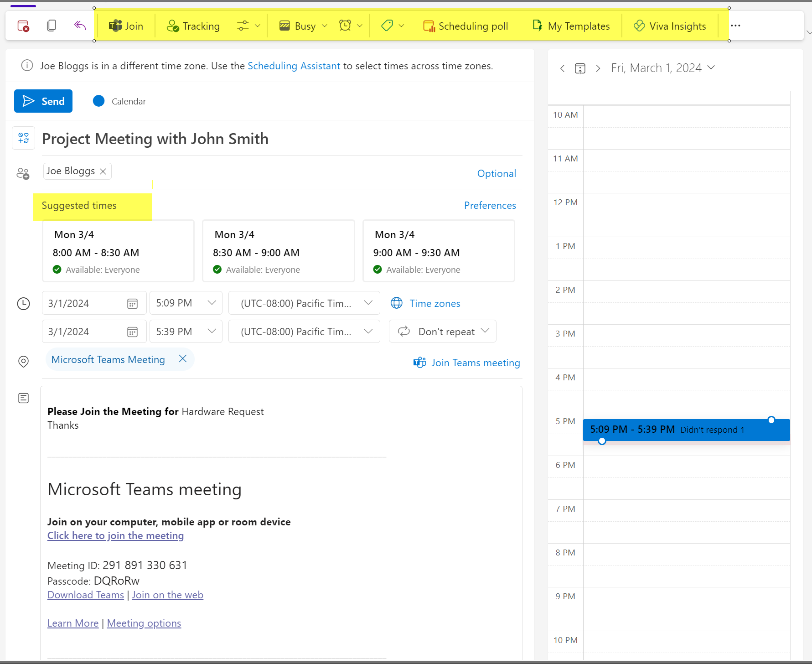Click the start date 3/1/2024 field

(x=94, y=303)
